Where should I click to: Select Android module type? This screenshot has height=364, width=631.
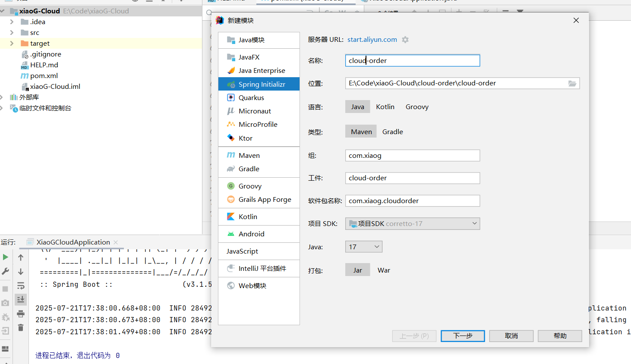(259, 234)
